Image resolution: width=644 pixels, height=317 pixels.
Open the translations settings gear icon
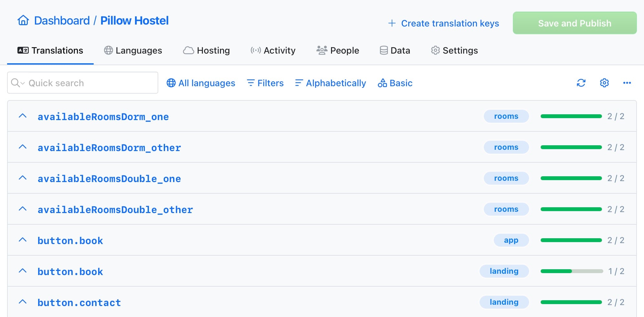click(x=604, y=83)
